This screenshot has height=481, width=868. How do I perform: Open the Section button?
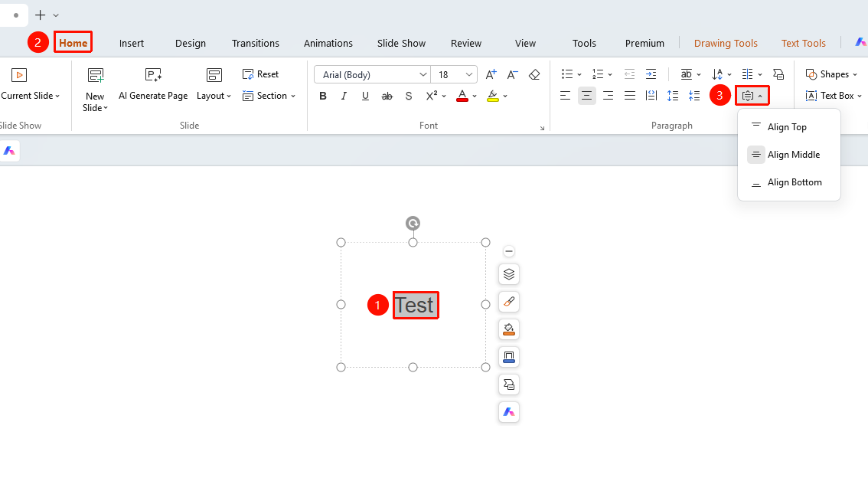269,96
